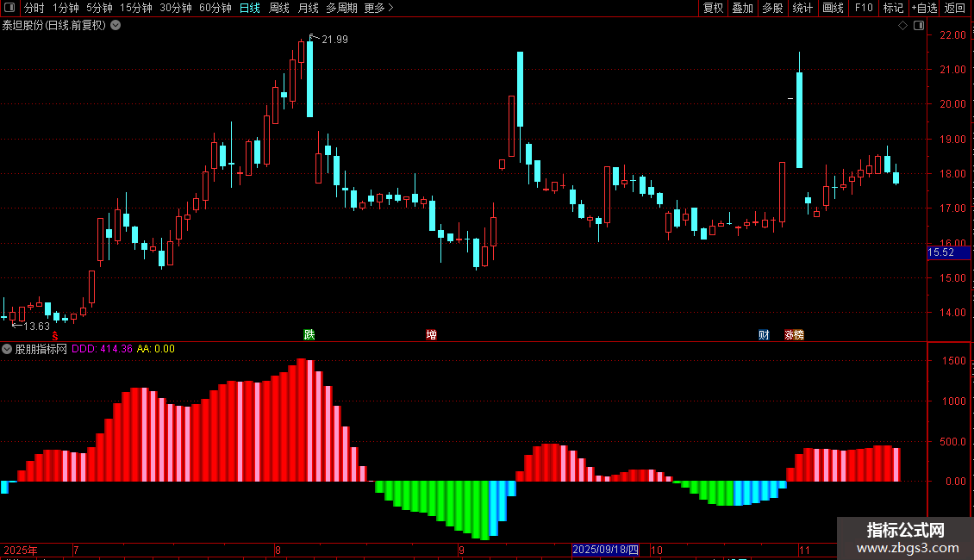This screenshot has height=560, width=974.
Task: Click the 2025年 time axis label
Action: [x=21, y=550]
